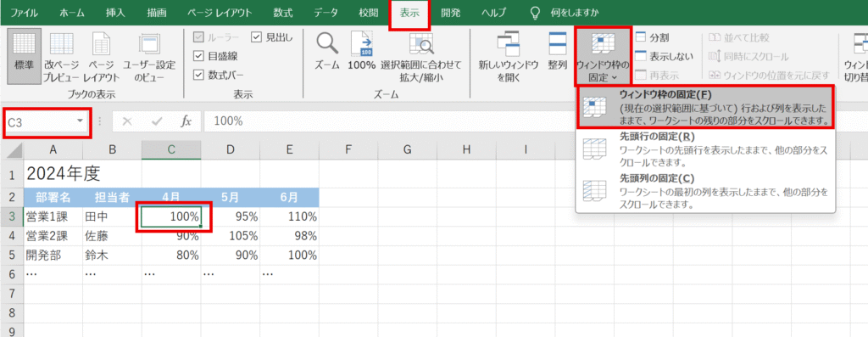Viewport: 868px width, 337px height.
Task: Click the lightbulb 何をしますか search
Action: pos(564,12)
